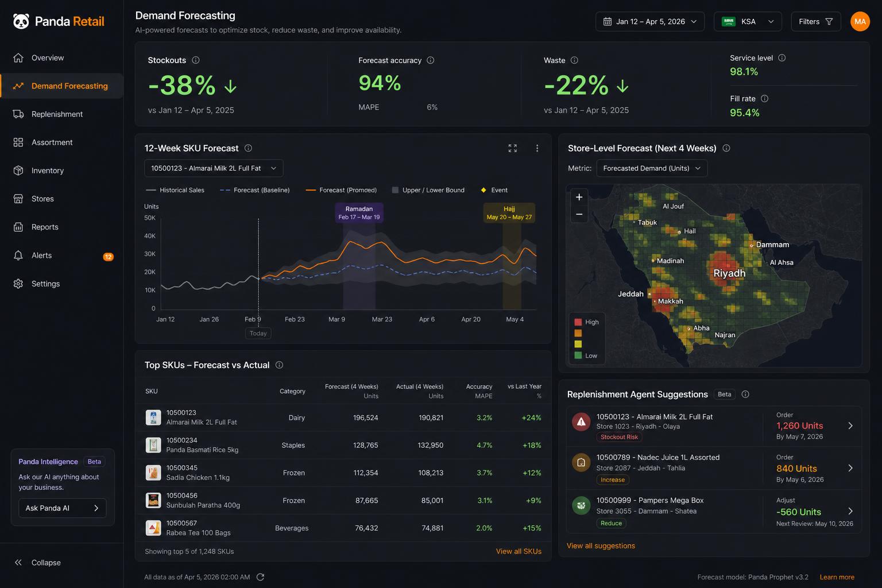Click View all SKUs link

pos(519,551)
